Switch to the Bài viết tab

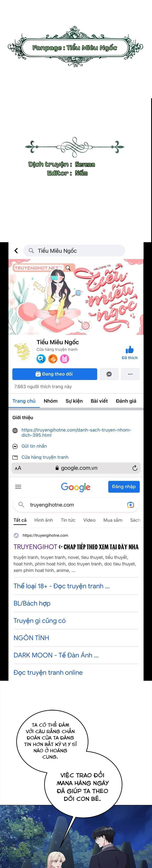(x=99, y=401)
